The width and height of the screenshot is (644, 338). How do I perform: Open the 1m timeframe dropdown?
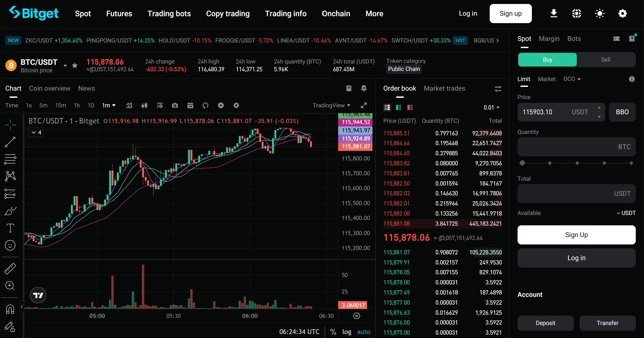(109, 105)
